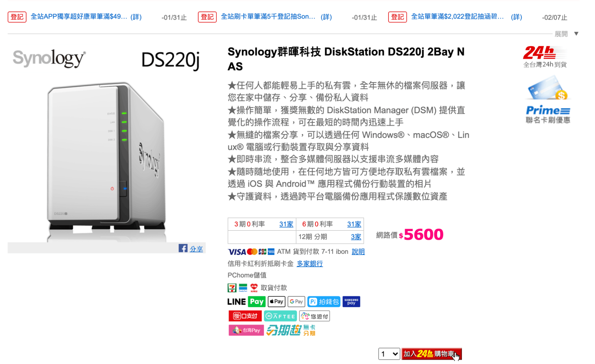This screenshot has height=364, width=595.
Task: Click the 悠遊付 payment icon
Action: [315, 316]
